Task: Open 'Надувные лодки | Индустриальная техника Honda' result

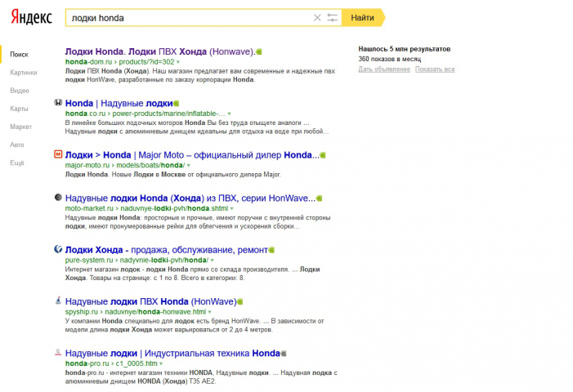Action: point(172,354)
